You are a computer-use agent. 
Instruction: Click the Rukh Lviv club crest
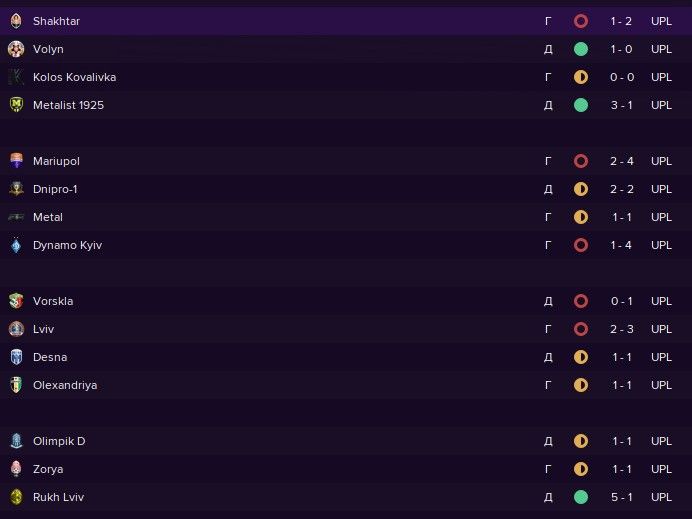[15, 497]
